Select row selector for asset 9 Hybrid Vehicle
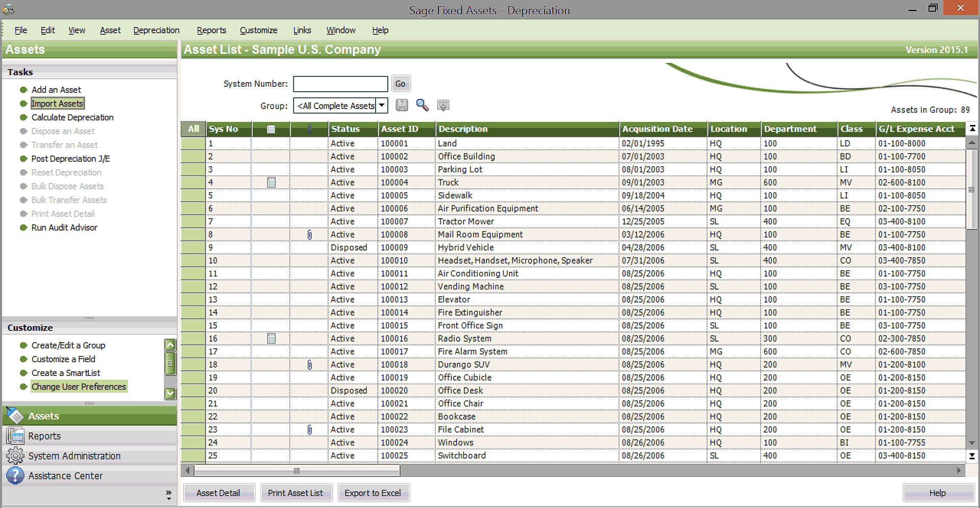The height and width of the screenshot is (508, 980). tap(193, 247)
